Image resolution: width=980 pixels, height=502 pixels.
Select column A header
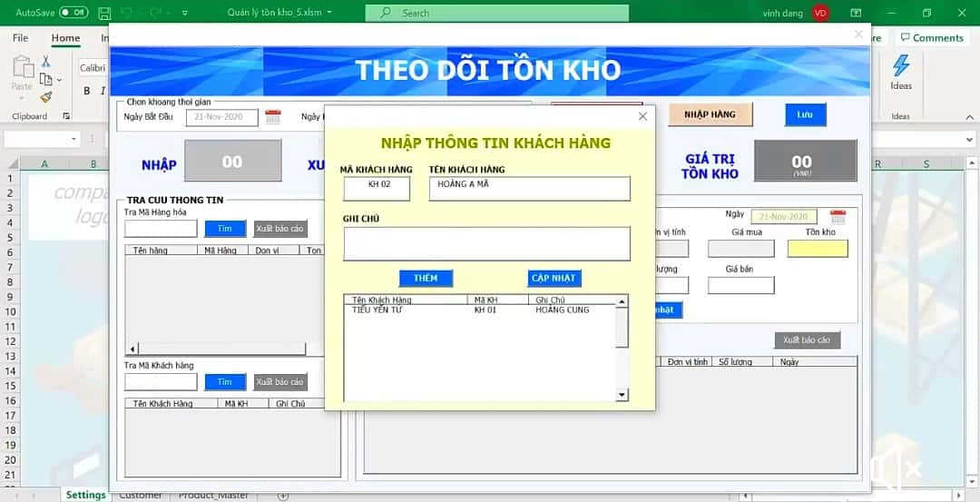pos(44,163)
